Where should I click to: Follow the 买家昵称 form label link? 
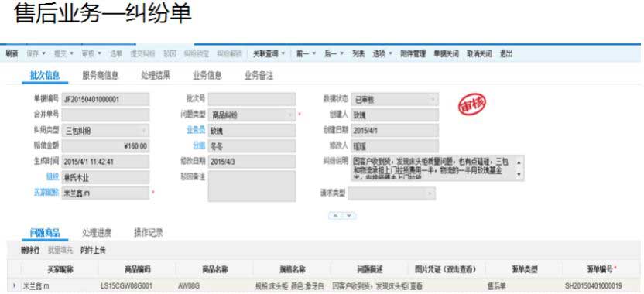(46, 193)
